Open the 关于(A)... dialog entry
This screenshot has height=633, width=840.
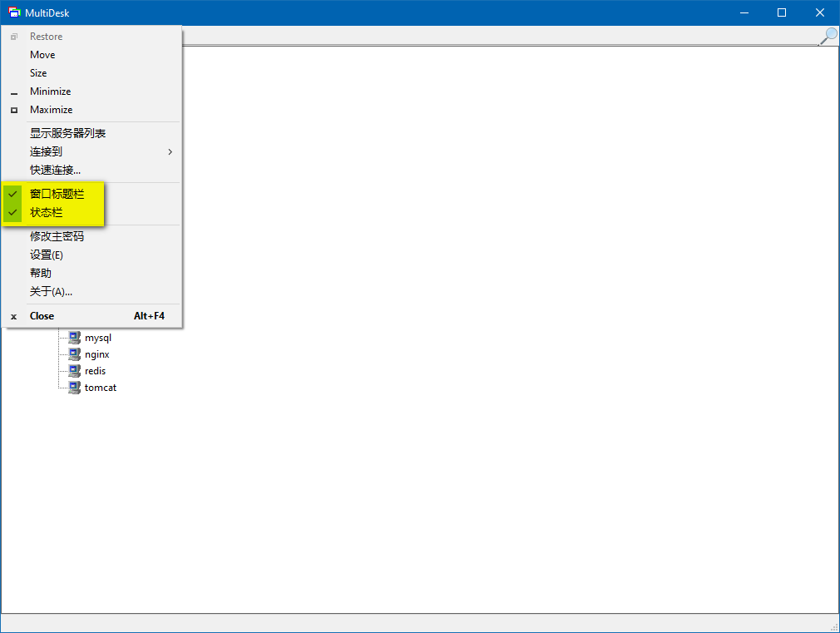[x=51, y=292]
